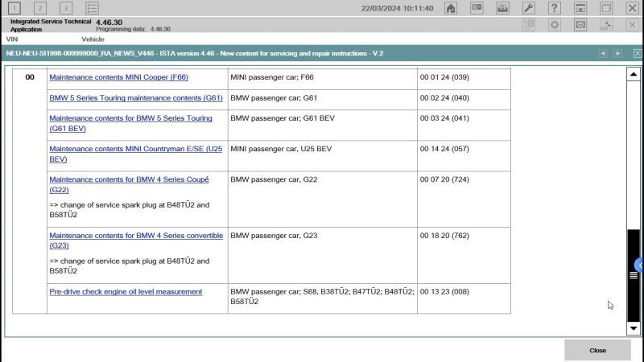Click the document title NEU-NEU-SI1998 header text
644x362 pixels.
click(x=195, y=53)
